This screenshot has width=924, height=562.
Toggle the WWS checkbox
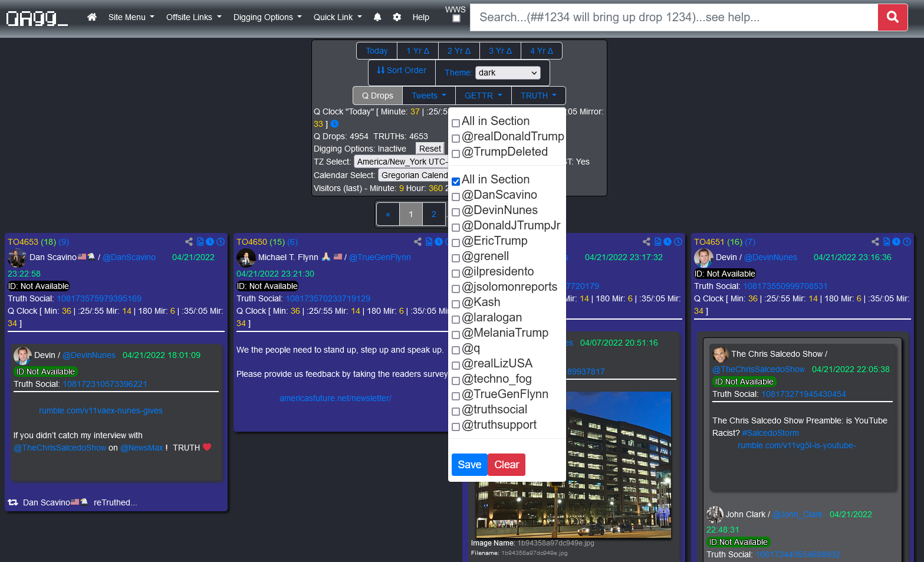coord(456,19)
